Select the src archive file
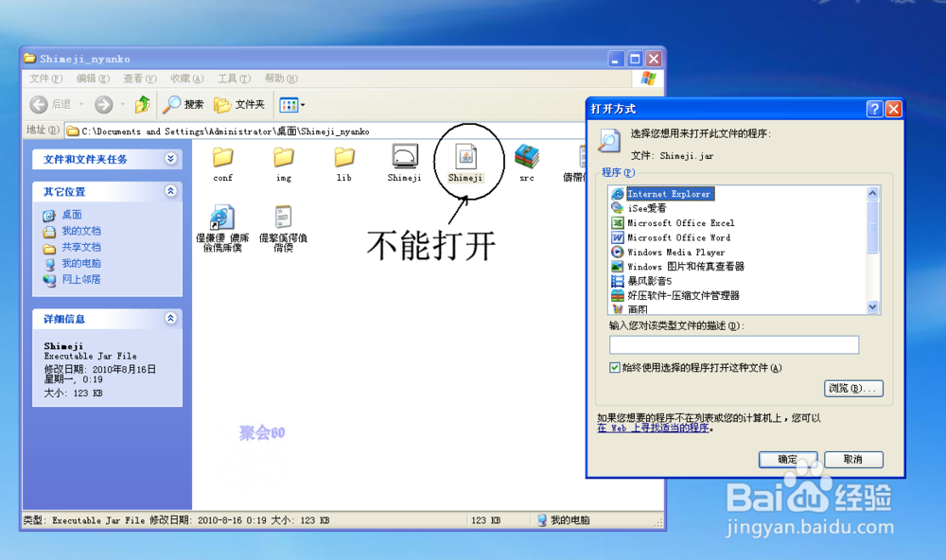 527,163
